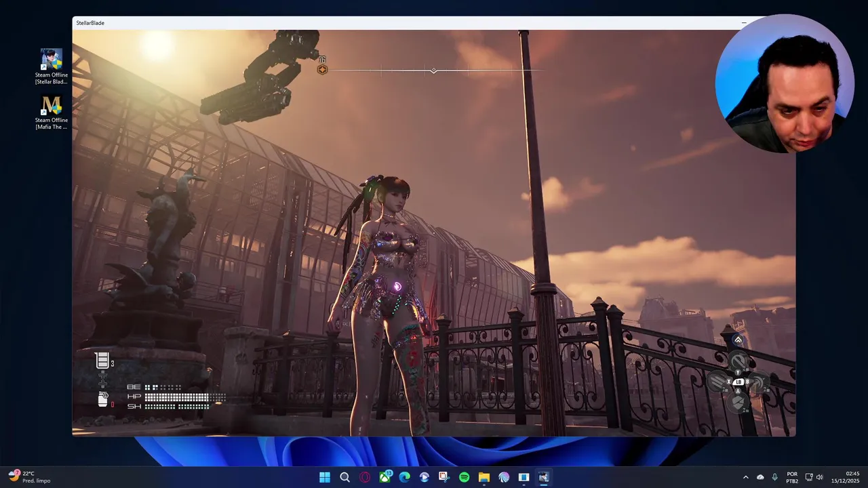This screenshot has height=488, width=868.
Task: Click the OneDrive cloud tray icon
Action: [760, 477]
